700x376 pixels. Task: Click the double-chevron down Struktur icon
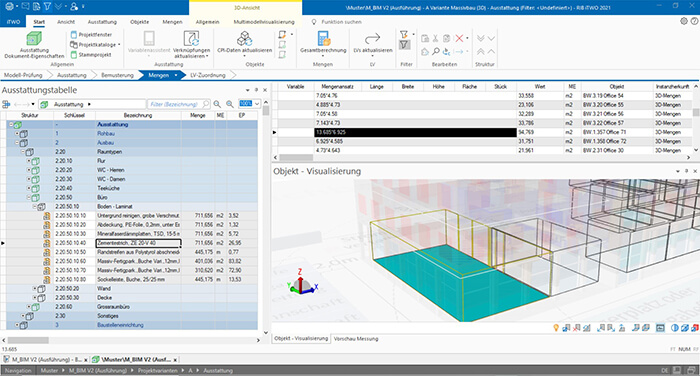480,38
